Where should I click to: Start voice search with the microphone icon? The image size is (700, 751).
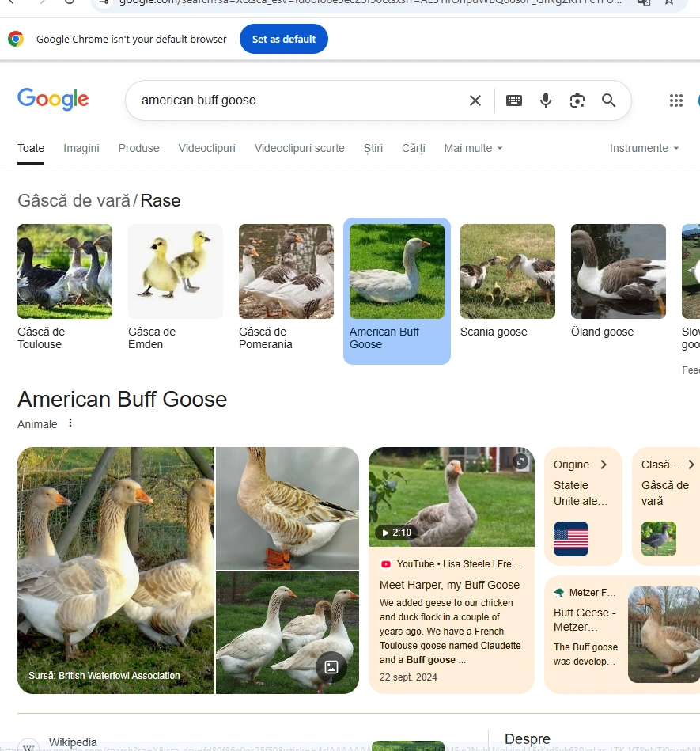click(546, 101)
